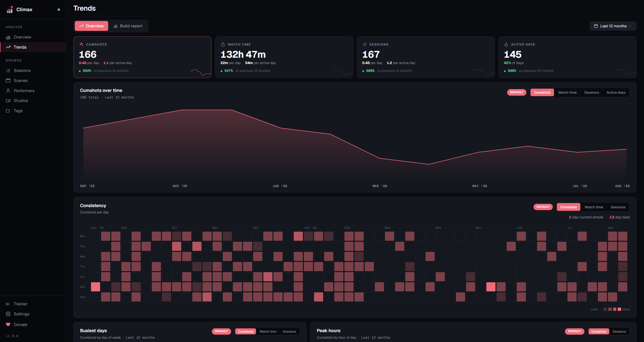Open the Studios camera icon
Viewport: 644px width, 342px height.
(8, 101)
